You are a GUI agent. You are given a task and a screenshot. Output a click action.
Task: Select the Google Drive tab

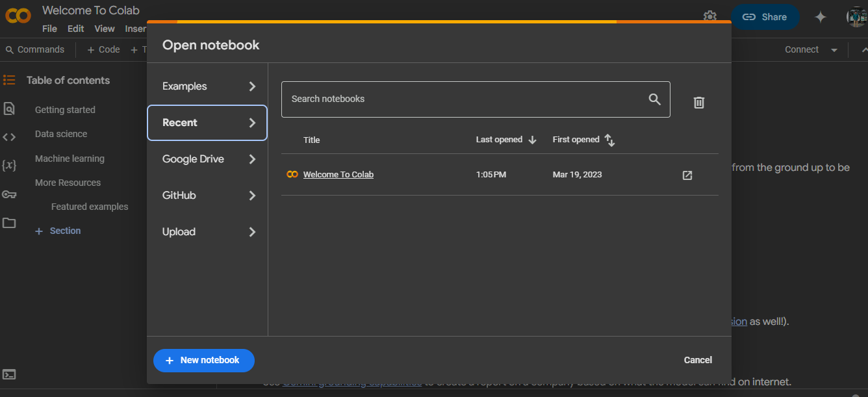tap(207, 159)
